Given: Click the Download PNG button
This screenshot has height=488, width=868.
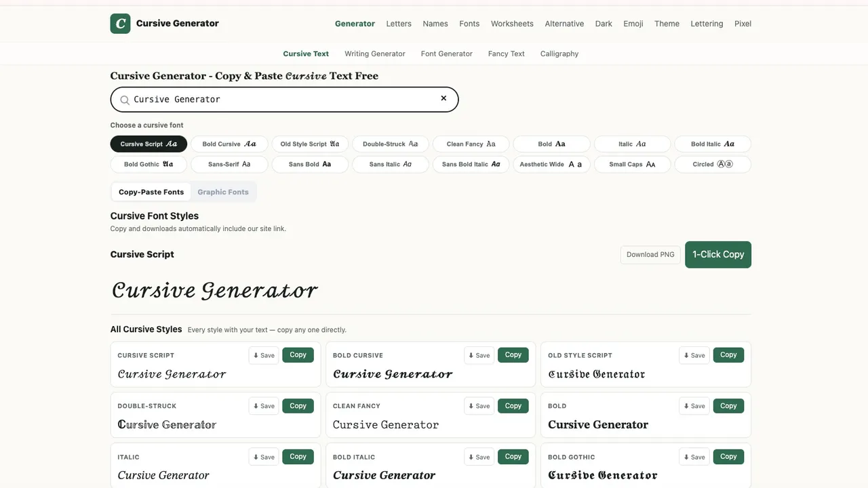Looking at the screenshot, I should click(650, 255).
